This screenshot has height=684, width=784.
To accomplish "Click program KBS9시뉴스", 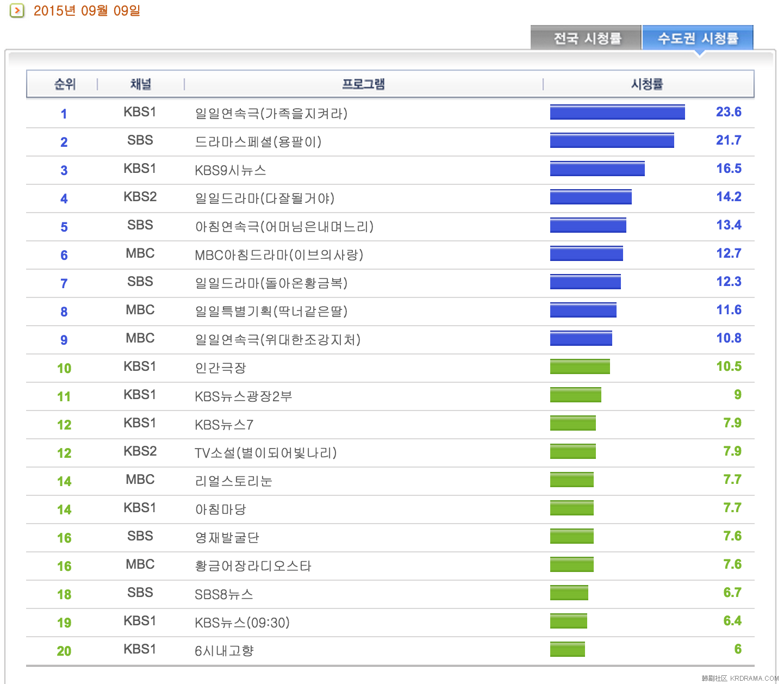I will [x=231, y=170].
